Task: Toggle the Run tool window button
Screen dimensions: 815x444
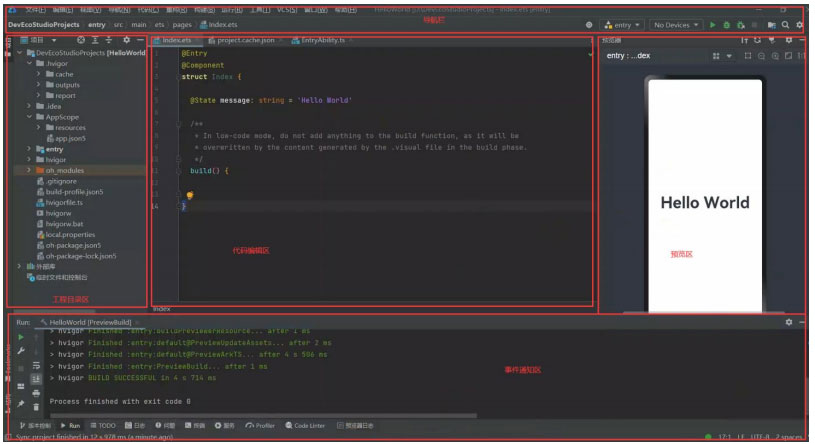Action: coord(71,426)
